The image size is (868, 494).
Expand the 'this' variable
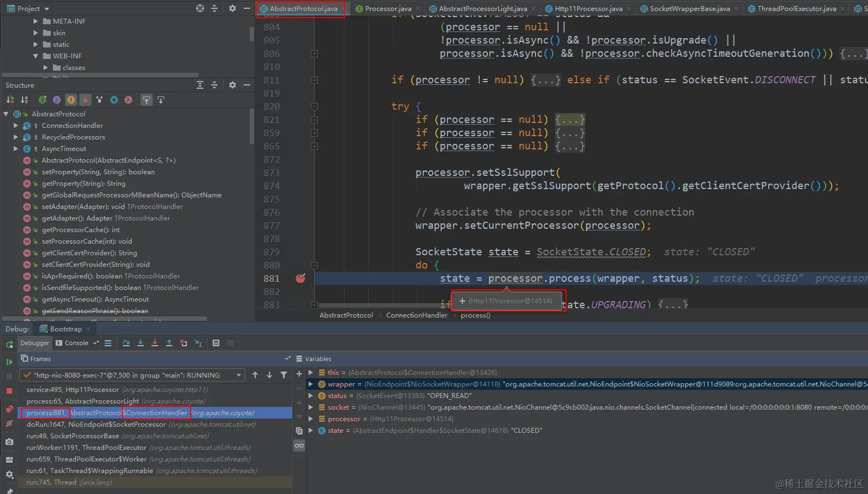click(311, 372)
